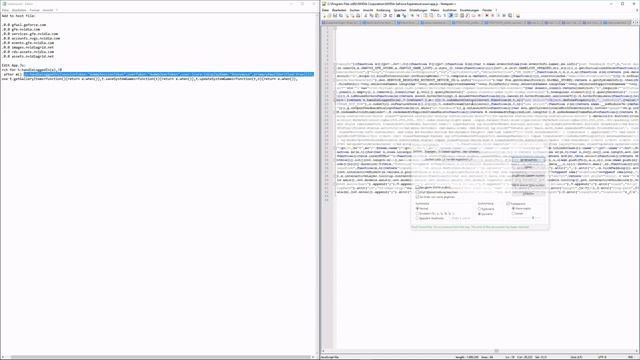
Task: Switch to 'In Dateien suchen' tab
Action: tap(450, 152)
